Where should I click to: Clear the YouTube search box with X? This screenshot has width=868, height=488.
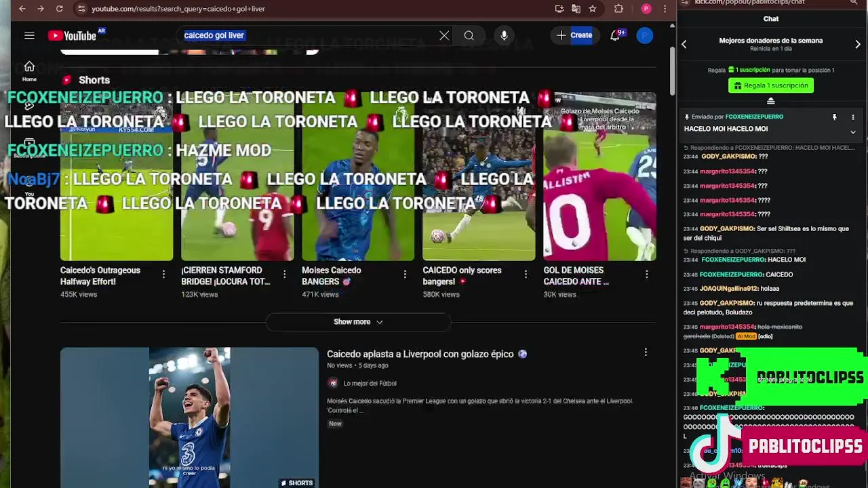tap(444, 35)
